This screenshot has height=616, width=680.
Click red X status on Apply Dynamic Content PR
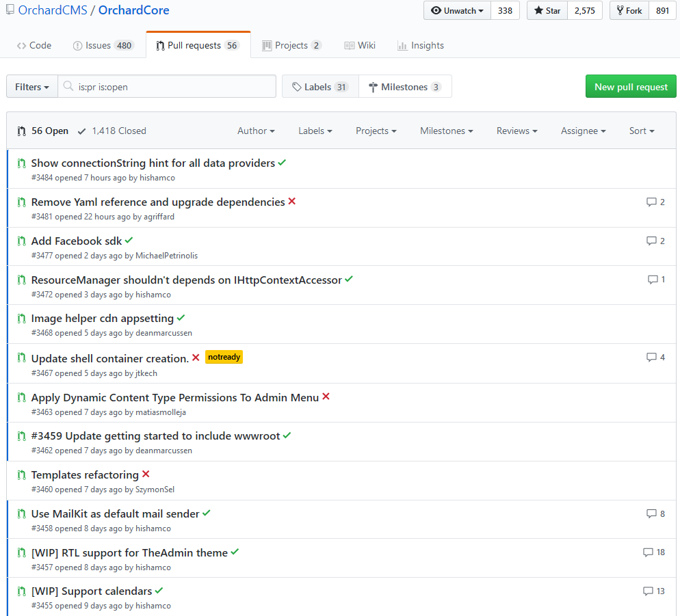point(326,397)
